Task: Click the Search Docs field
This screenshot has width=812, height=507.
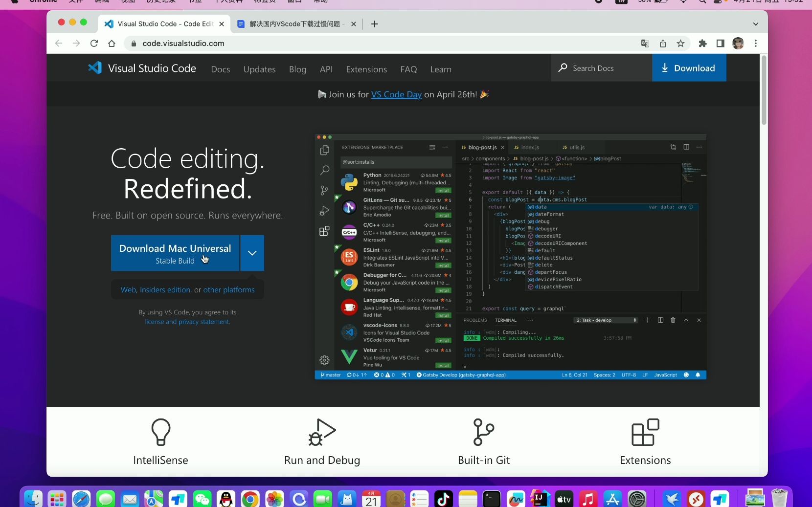Action: [602, 68]
